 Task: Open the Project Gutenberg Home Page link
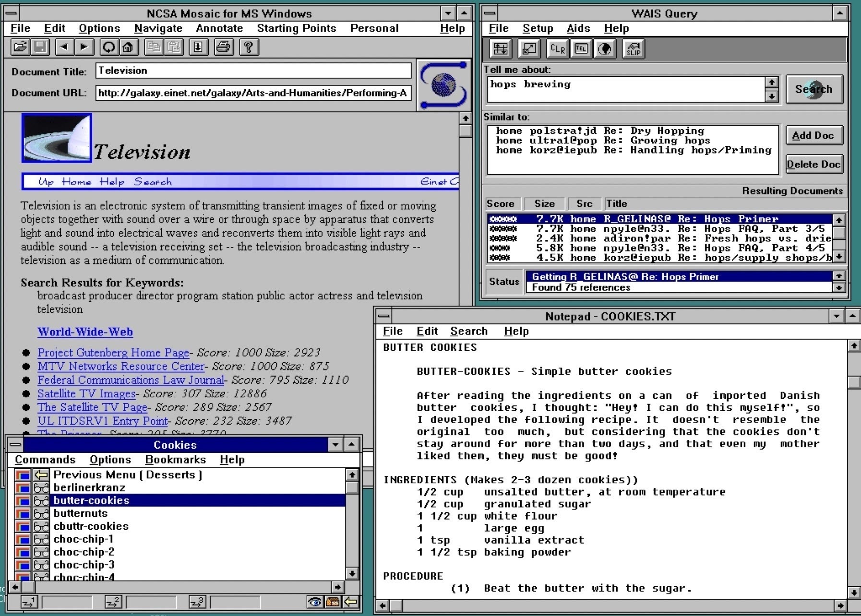point(113,353)
